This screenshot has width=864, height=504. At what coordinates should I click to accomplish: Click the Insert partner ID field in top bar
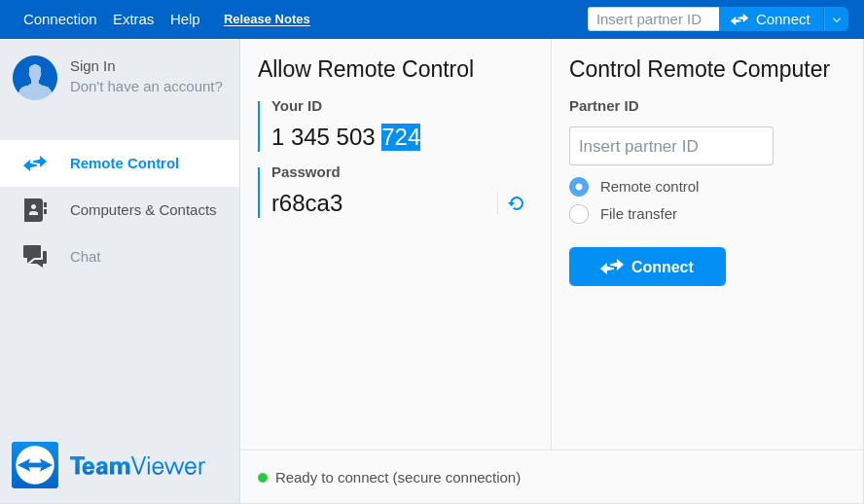tap(653, 19)
